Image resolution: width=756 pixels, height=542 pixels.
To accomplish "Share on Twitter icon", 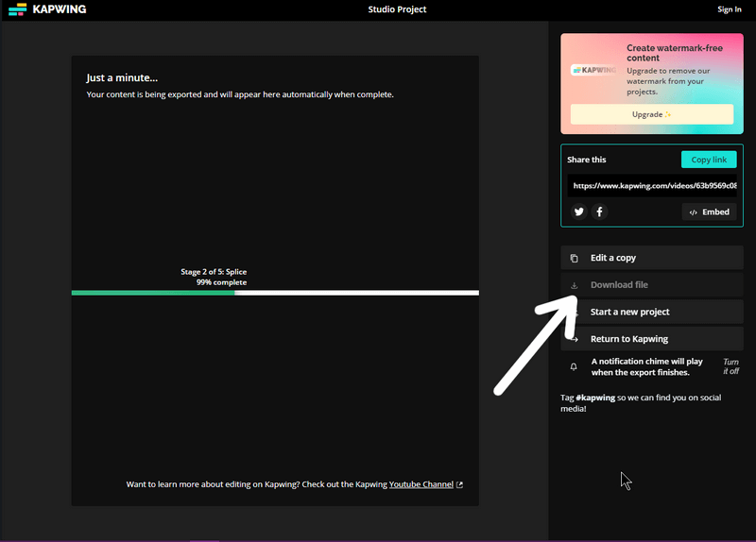I will [579, 212].
